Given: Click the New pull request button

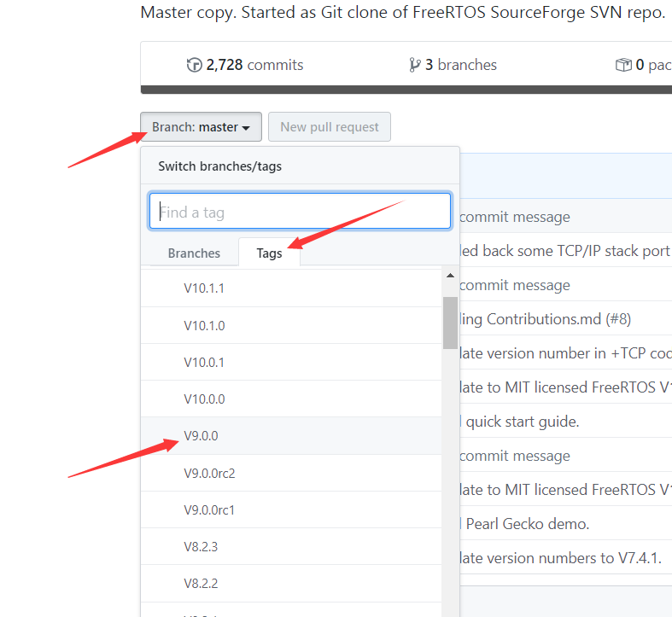Looking at the screenshot, I should [x=329, y=127].
